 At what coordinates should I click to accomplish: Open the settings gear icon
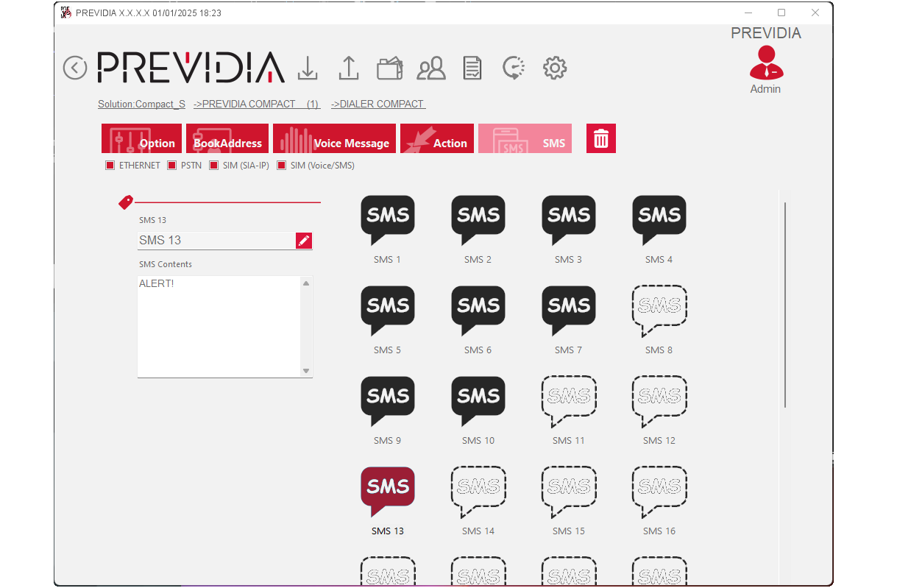click(555, 68)
